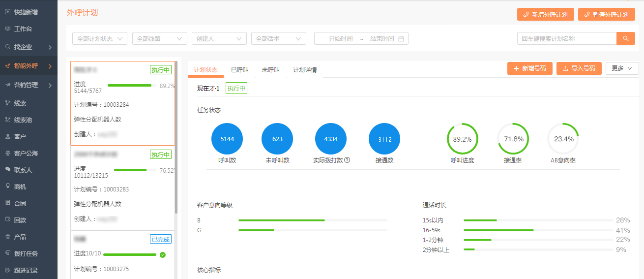Viewport: 644px width, 279px height.
Task: Switch to the 已呼叫 tab
Action: click(239, 70)
